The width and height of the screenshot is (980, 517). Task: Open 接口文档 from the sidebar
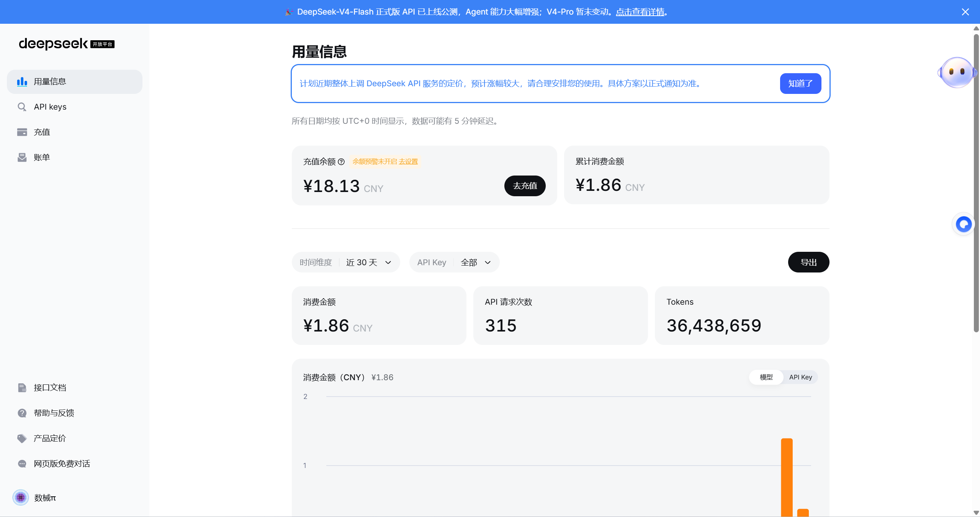coord(75,388)
